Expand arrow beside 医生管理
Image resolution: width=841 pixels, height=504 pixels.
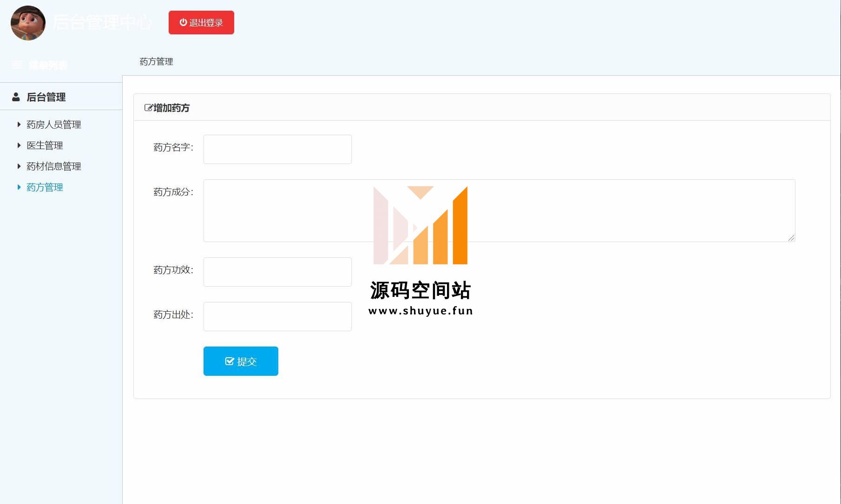pos(19,145)
